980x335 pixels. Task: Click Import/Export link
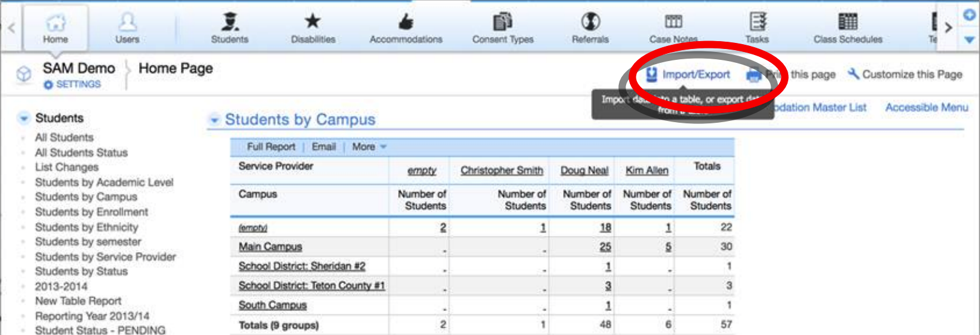[696, 74]
